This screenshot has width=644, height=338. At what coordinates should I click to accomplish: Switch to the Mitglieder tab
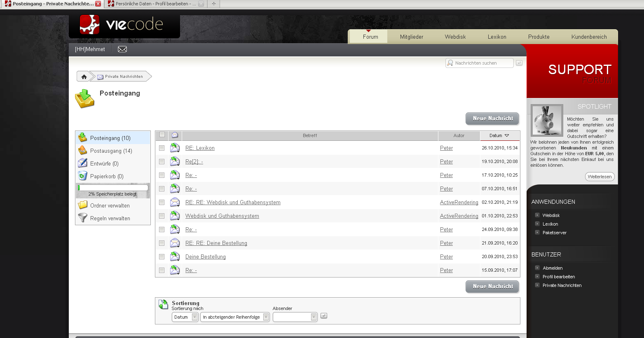point(411,37)
